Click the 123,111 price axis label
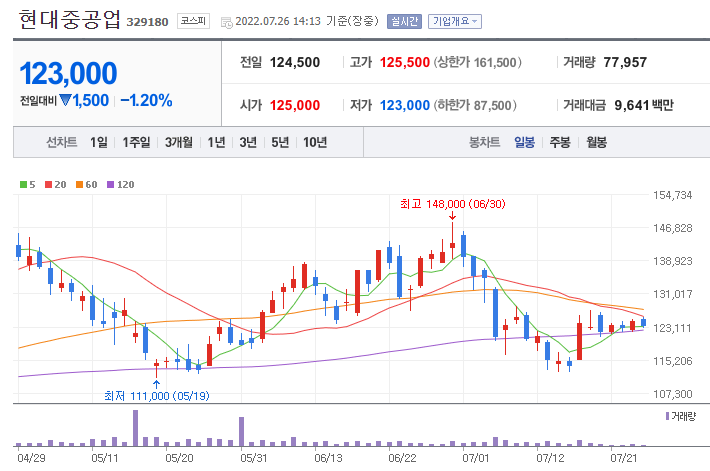710x471 pixels. pos(672,328)
